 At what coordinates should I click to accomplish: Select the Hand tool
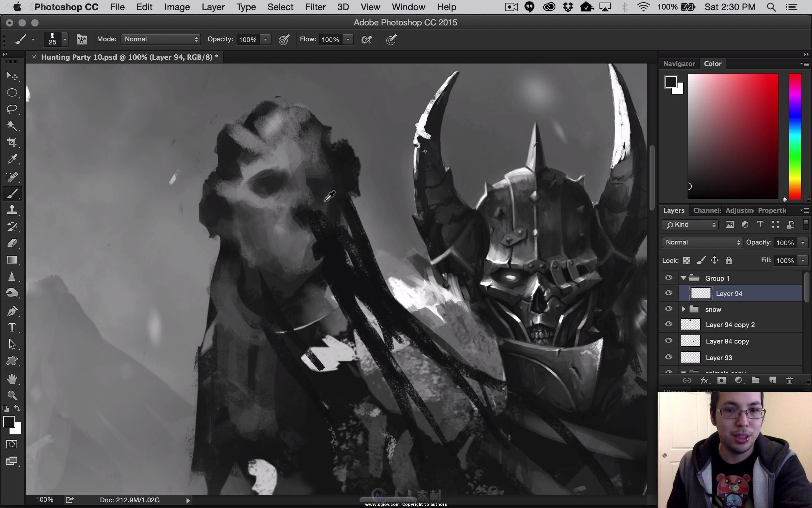pos(12,379)
